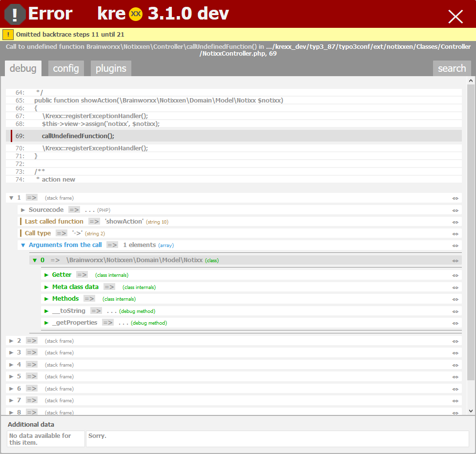Expand stack frame 3

[x=11, y=352]
